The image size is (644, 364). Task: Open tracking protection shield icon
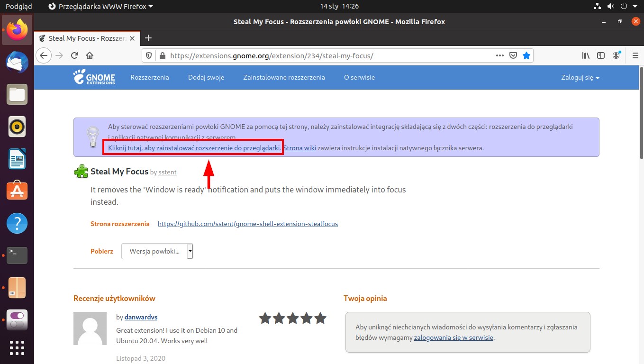tap(149, 55)
